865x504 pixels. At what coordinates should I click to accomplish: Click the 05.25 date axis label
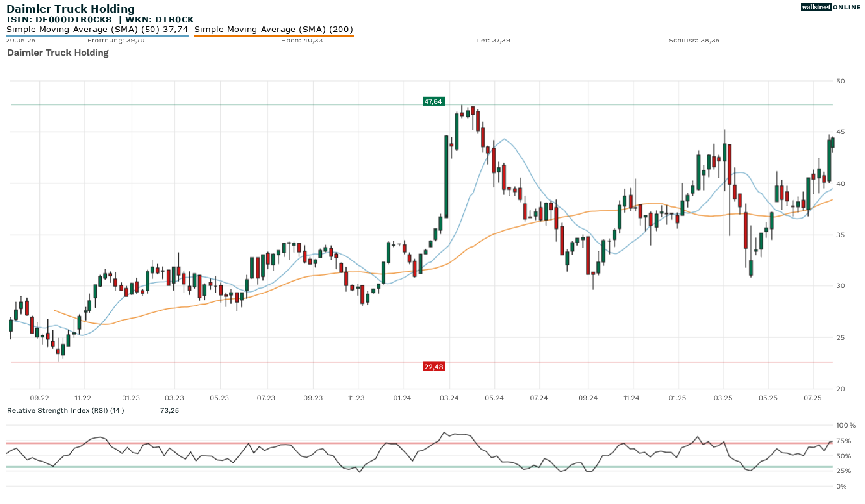point(768,398)
